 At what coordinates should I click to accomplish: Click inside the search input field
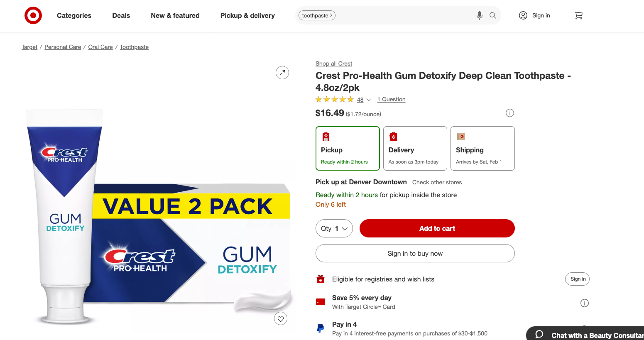[403, 15]
